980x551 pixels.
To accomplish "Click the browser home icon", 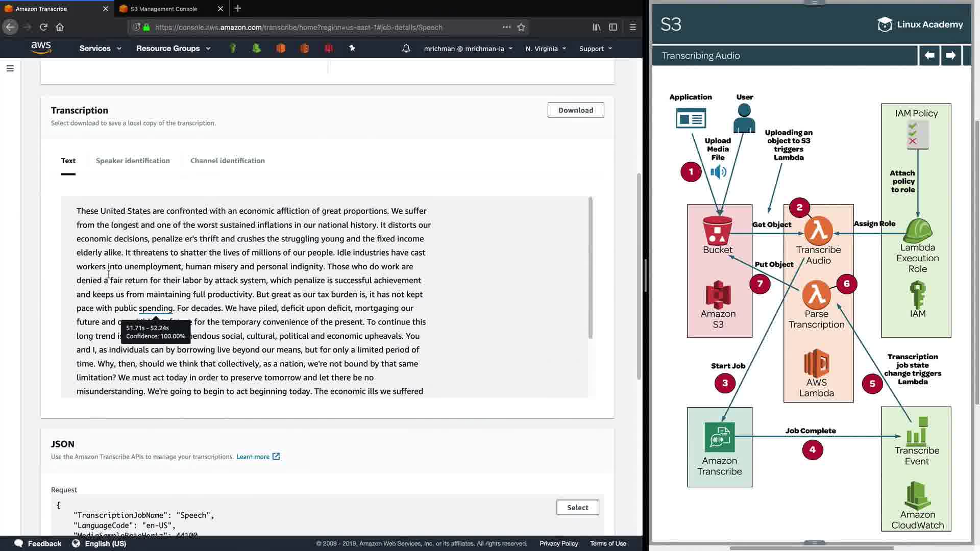I will tap(60, 27).
